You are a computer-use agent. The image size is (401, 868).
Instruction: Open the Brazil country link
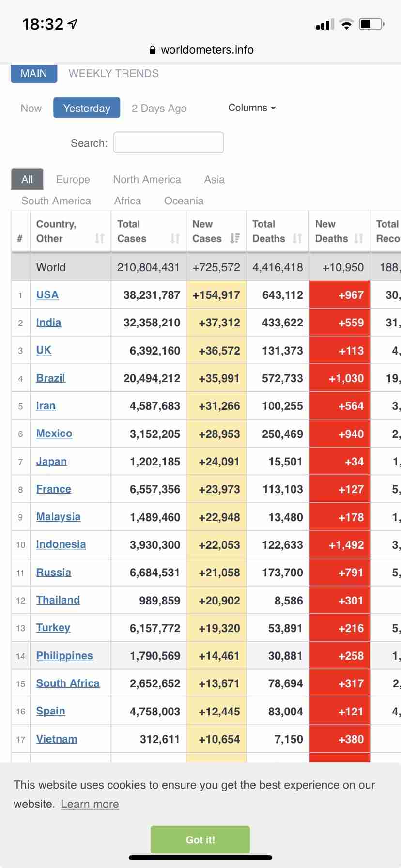point(50,378)
